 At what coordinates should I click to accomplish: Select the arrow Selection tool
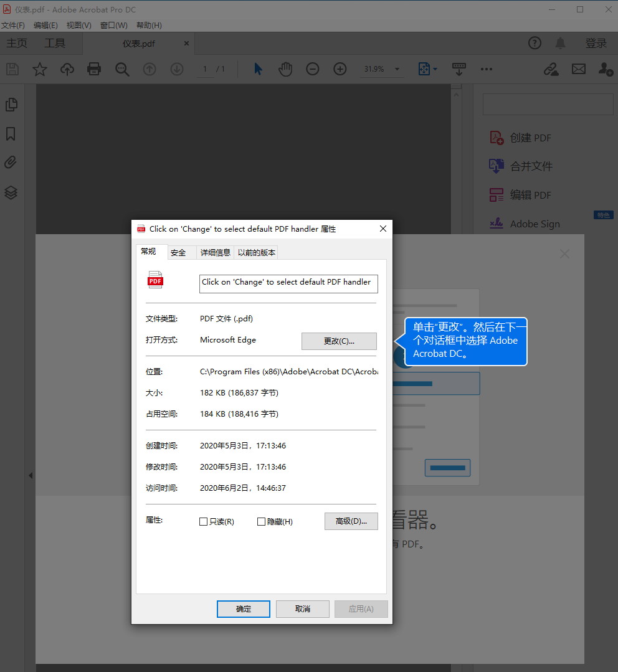tap(258, 69)
